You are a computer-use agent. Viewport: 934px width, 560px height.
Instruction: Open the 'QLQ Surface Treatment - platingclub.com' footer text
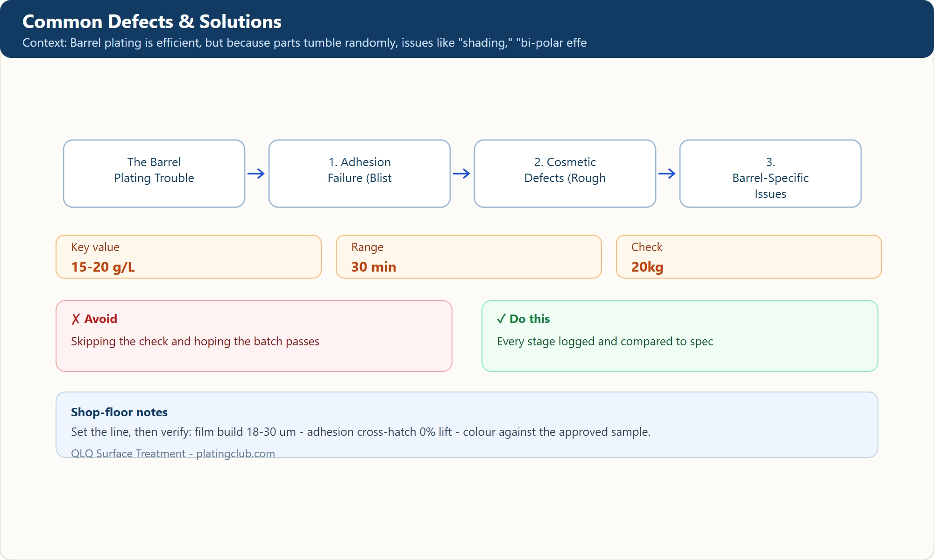tap(173, 453)
